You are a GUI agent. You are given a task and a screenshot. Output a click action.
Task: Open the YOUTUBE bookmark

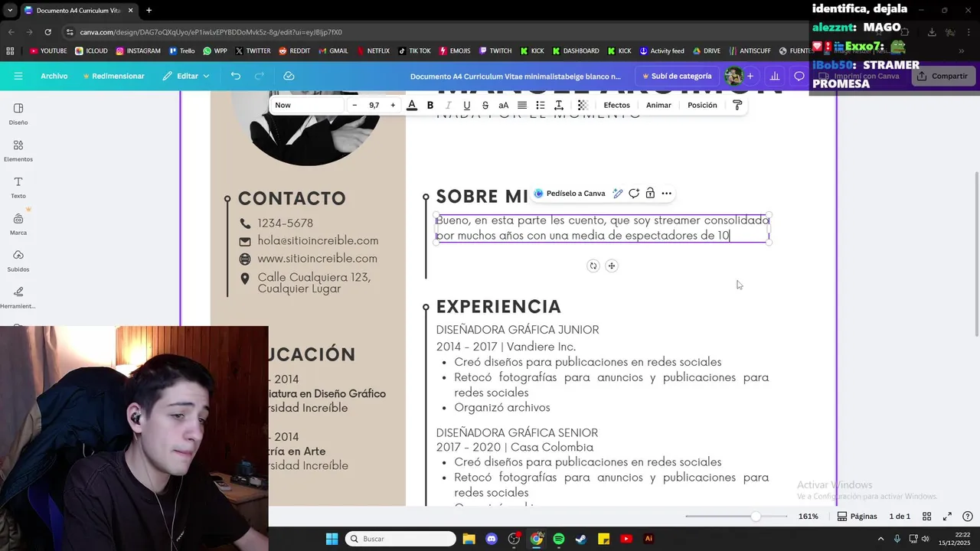click(48, 51)
